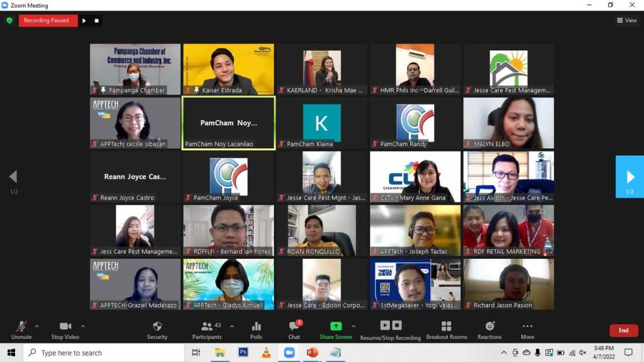Image resolution: width=644 pixels, height=362 pixels.
Task: Click the Windows Start button
Action: pyautogui.click(x=11, y=353)
